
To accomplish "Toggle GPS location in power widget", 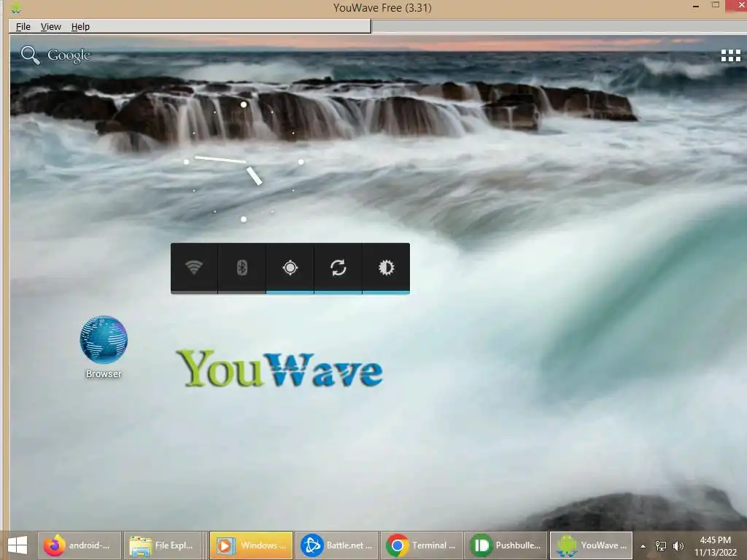I will tap(290, 268).
